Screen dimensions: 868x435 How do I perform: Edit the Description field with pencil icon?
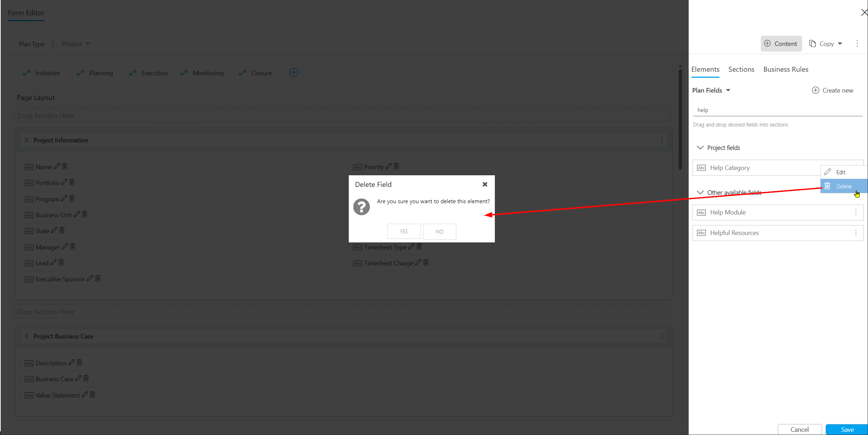pos(71,363)
